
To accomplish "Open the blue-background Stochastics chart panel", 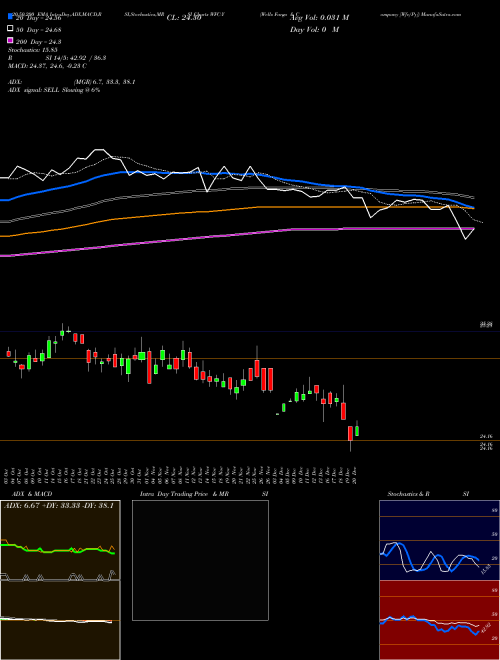I will click(x=439, y=540).
